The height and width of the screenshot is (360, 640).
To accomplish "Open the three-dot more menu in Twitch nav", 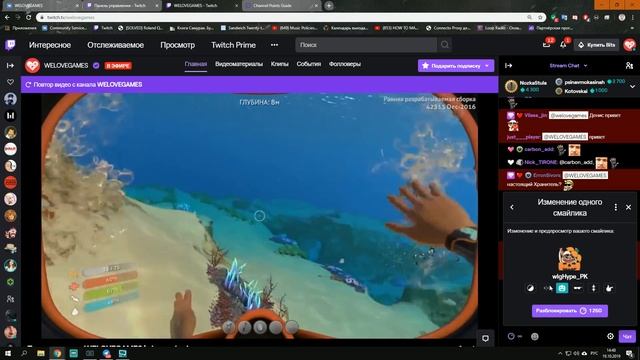I will [274, 45].
